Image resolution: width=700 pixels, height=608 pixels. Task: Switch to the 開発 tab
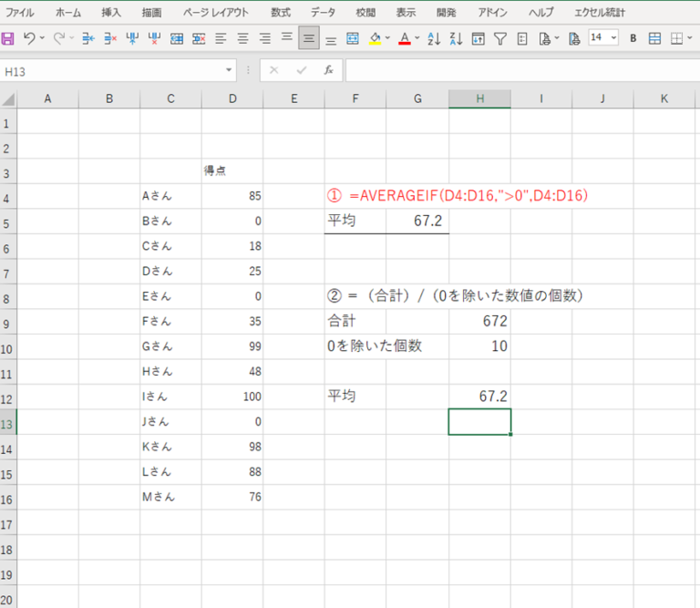447,13
